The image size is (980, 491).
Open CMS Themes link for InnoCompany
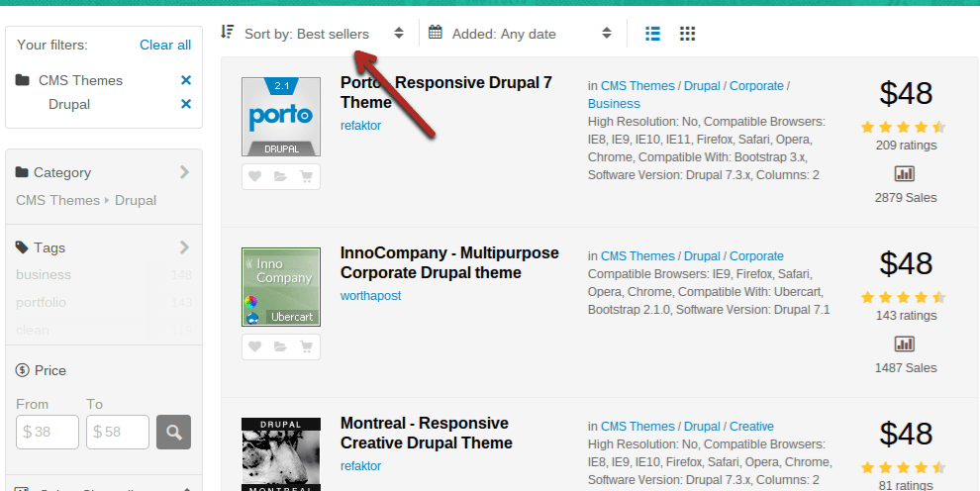coord(637,256)
